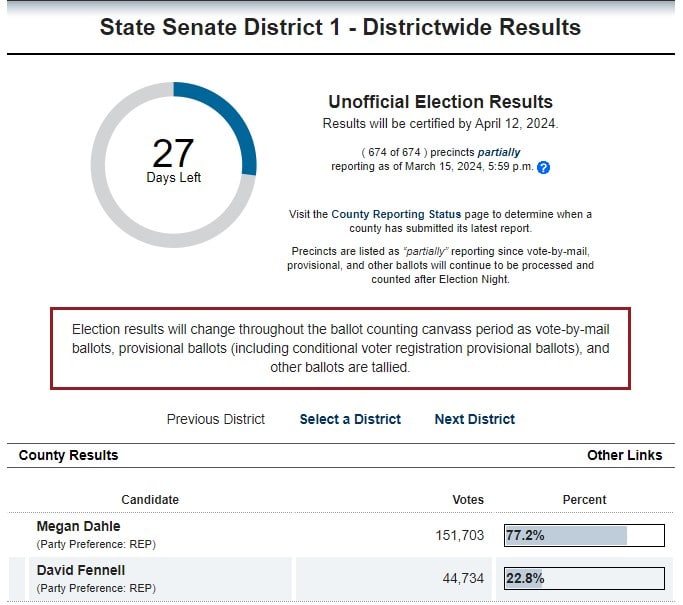
Task: Click Megan Dahle's vote count 151,703
Action: pyautogui.click(x=459, y=535)
